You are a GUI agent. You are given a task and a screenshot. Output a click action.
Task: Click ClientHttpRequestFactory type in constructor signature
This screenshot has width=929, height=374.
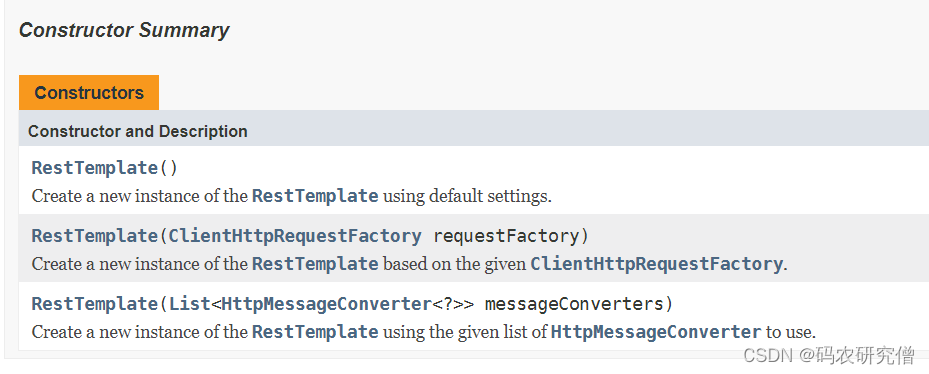tap(295, 236)
